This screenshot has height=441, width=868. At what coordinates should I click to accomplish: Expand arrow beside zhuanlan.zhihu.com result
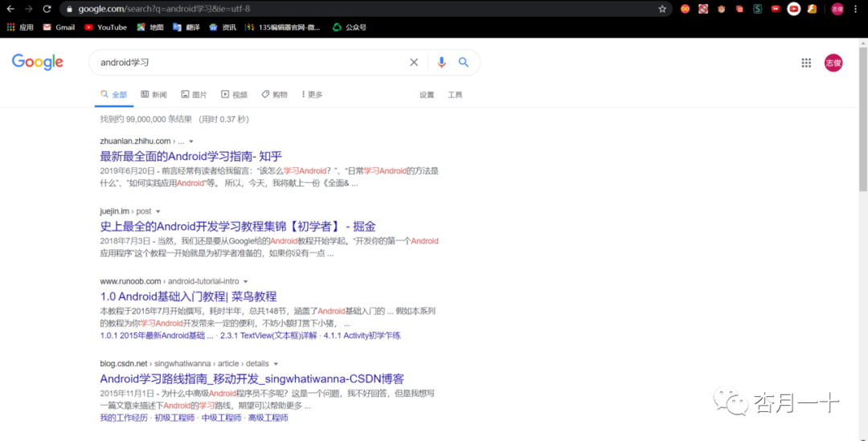click(x=191, y=141)
